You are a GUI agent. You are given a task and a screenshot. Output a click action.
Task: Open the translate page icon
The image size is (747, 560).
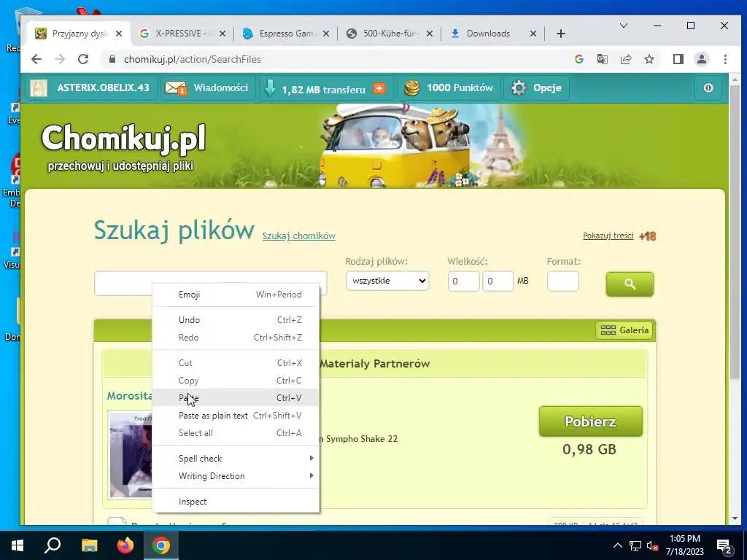[x=602, y=59]
